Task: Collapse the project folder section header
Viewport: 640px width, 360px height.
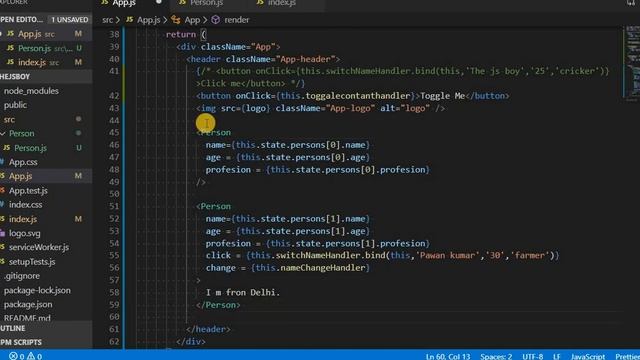Action: pyautogui.click(x=46, y=77)
